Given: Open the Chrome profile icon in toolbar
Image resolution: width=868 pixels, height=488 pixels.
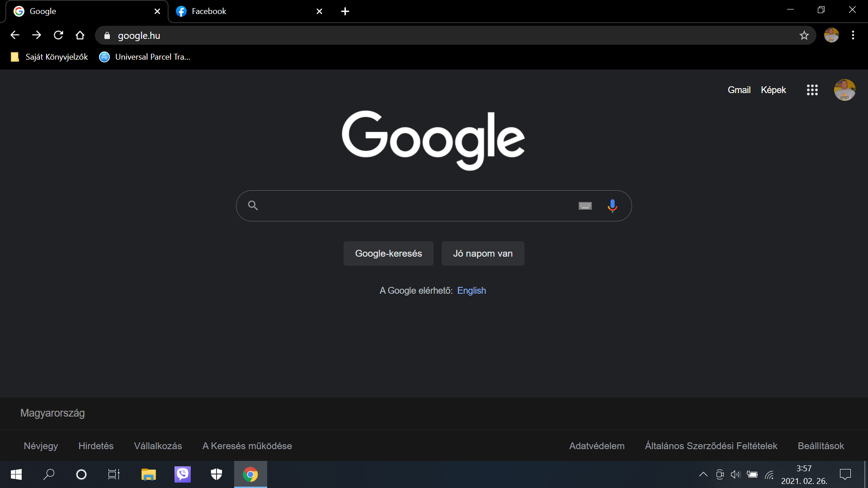Looking at the screenshot, I should pyautogui.click(x=831, y=35).
